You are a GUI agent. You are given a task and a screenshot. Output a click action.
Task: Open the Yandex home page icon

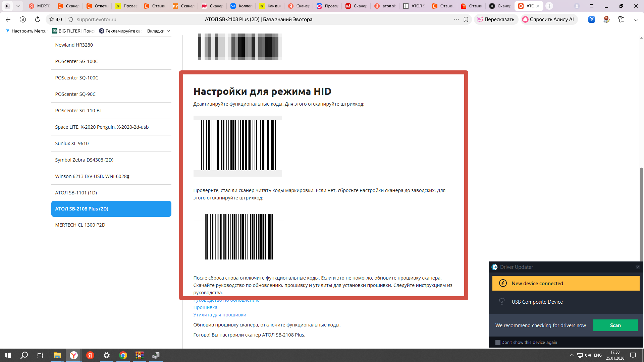tap(23, 19)
